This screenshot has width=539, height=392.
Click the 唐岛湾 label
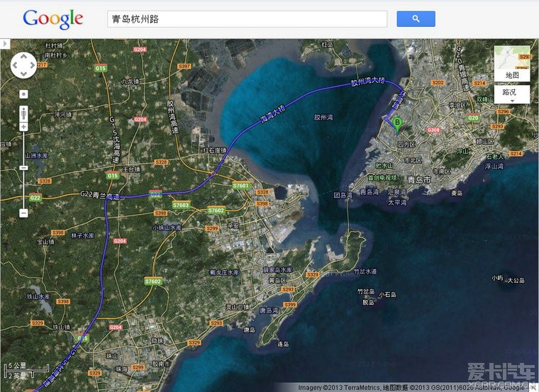269,310
